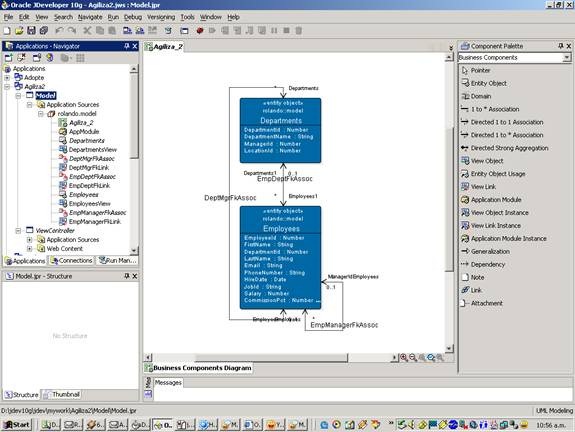Click the Cut scissors toolbar icon
Image resolution: width=575 pixels, height=432 pixels.
(x=87, y=30)
